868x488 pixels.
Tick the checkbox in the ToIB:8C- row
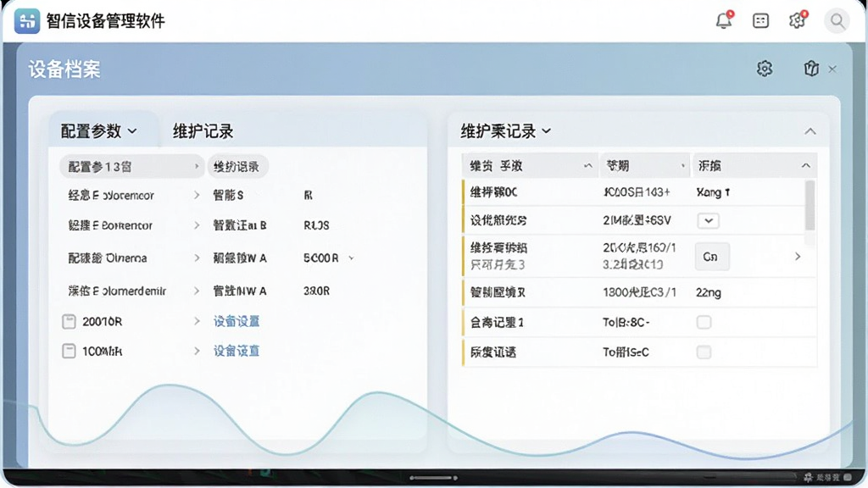[x=704, y=322]
